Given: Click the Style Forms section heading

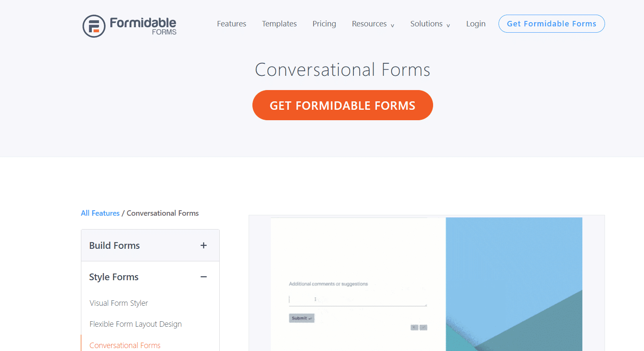Looking at the screenshot, I should click(114, 277).
